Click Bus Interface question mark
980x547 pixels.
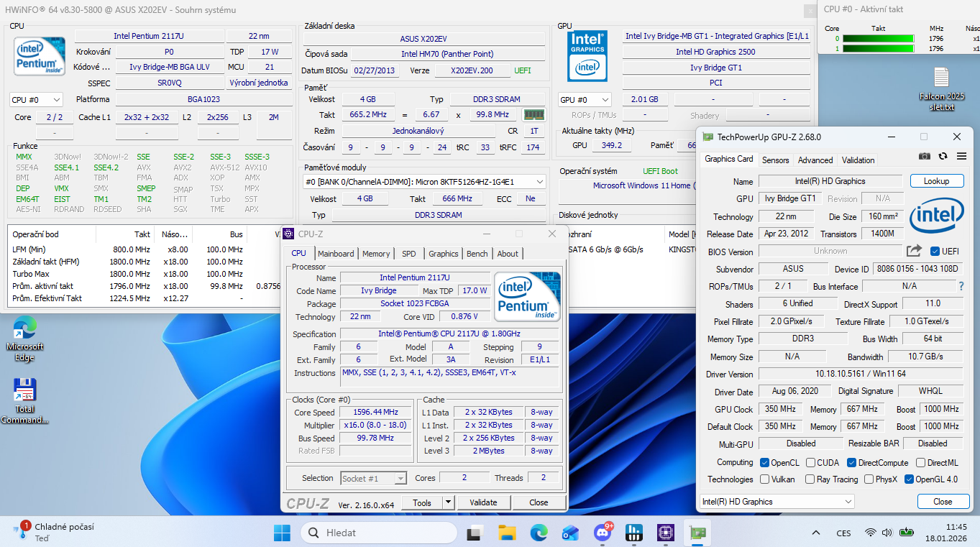pos(961,287)
